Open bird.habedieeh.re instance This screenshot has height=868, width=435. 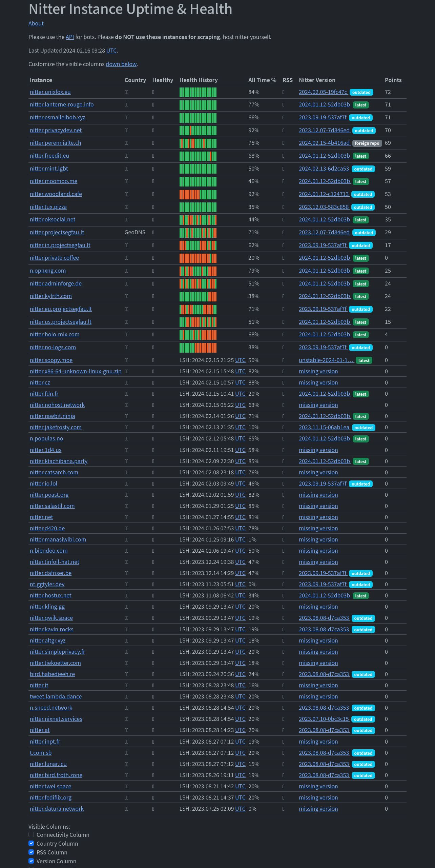(52, 674)
